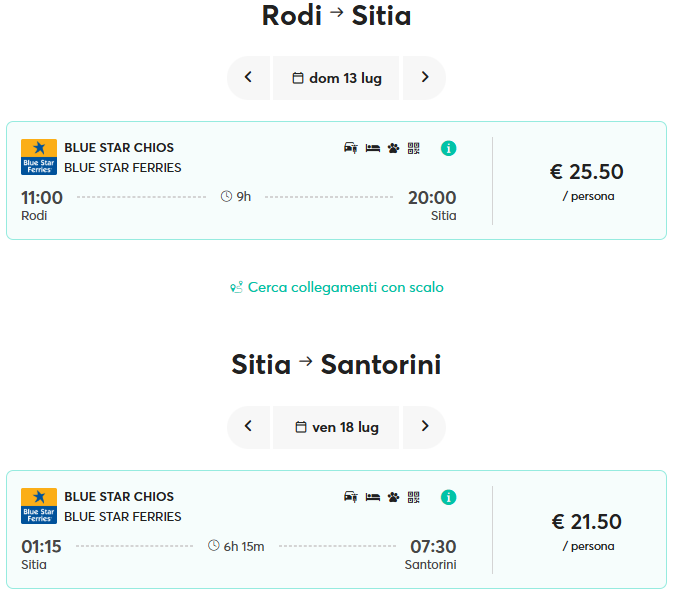674x593 pixels.
Task: Click Blue Star Ferries logo on Rodi-Sitia card
Action: (39, 157)
